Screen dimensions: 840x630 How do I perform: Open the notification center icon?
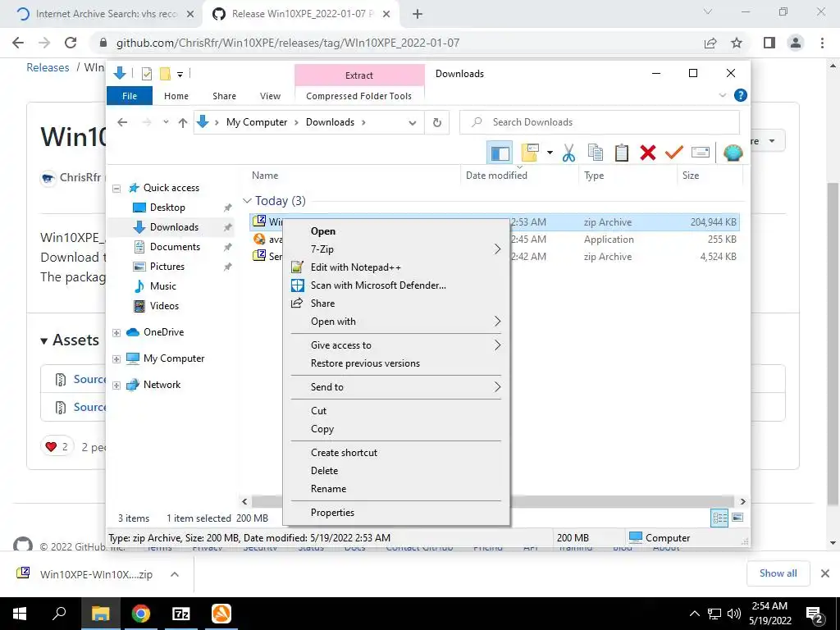tap(815, 615)
